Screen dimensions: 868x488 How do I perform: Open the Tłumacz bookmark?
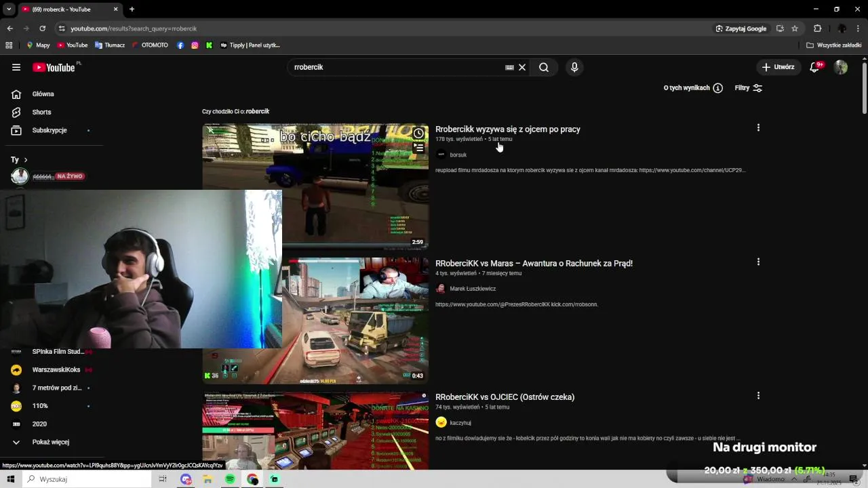pos(110,45)
